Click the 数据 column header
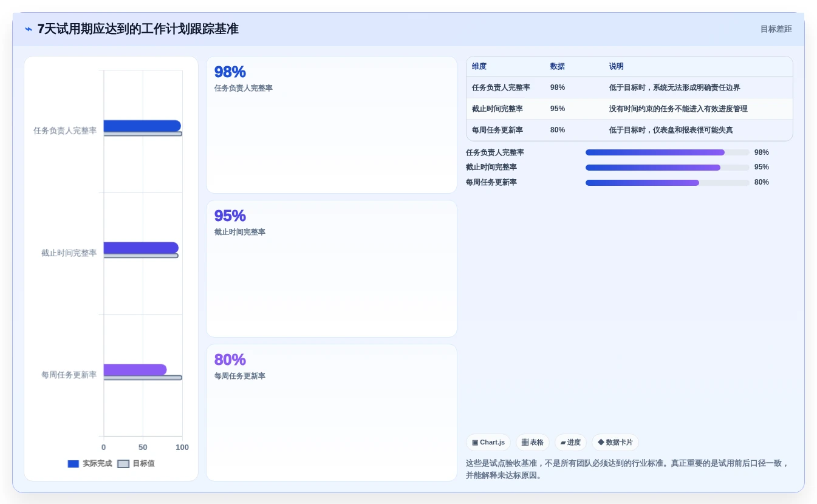The height and width of the screenshot is (504, 817). tap(558, 67)
